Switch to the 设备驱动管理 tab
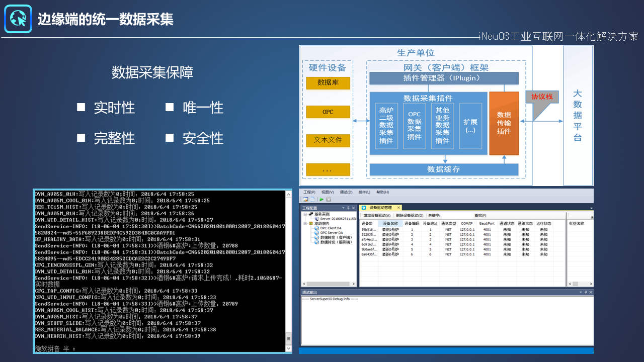 tap(380, 208)
